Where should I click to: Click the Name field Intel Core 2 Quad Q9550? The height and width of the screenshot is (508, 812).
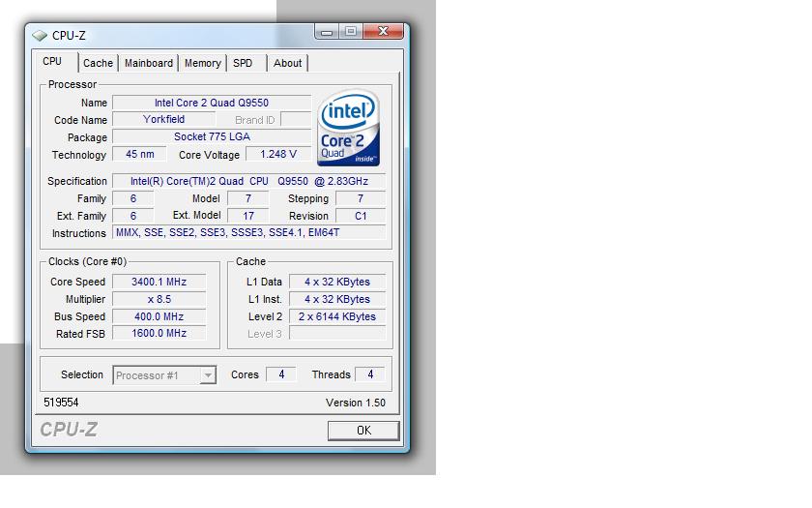[x=212, y=103]
